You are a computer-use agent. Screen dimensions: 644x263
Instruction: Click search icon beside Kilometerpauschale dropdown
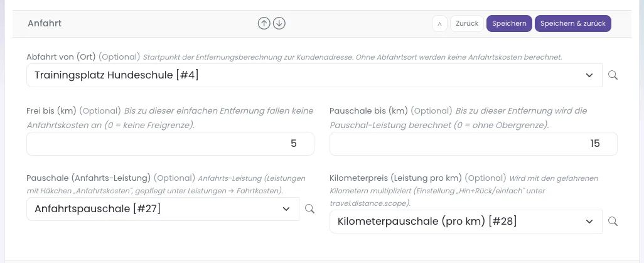613,222
